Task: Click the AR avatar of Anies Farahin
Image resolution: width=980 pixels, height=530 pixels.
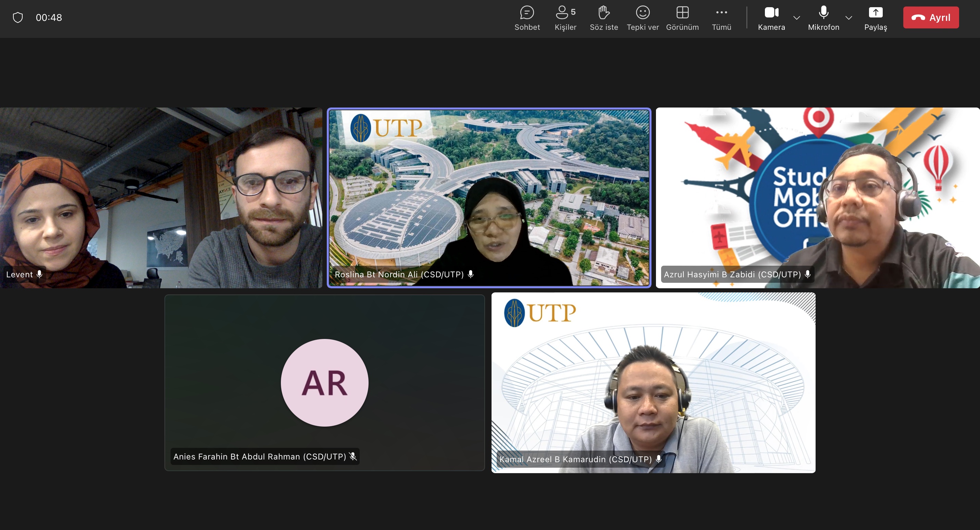Action: click(324, 382)
